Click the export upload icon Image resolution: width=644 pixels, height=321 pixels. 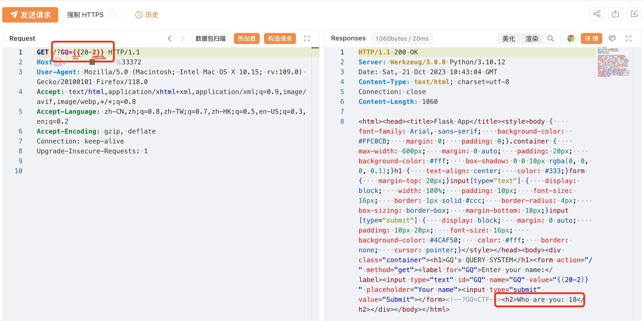[615, 14]
